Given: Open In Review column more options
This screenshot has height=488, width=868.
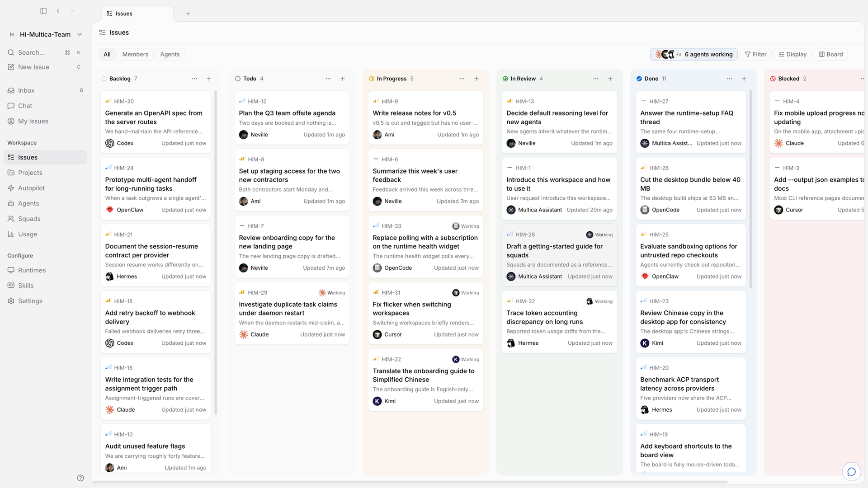Looking at the screenshot, I should pos(596,79).
